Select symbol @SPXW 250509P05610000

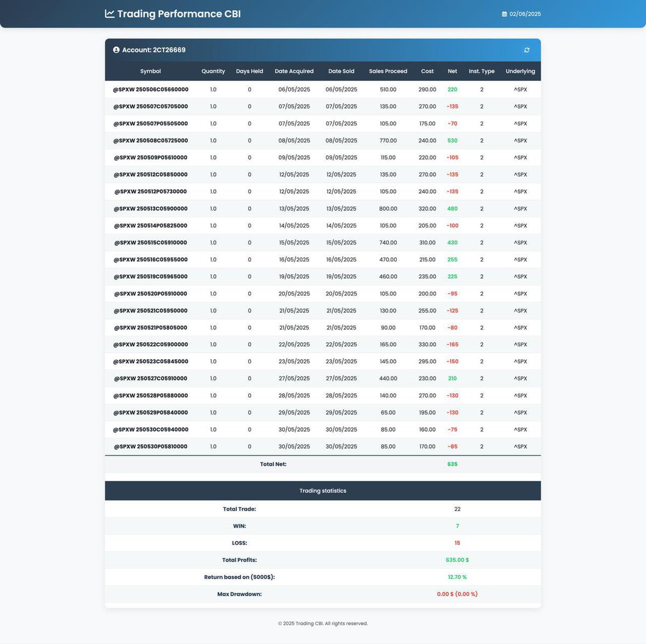[x=151, y=158]
